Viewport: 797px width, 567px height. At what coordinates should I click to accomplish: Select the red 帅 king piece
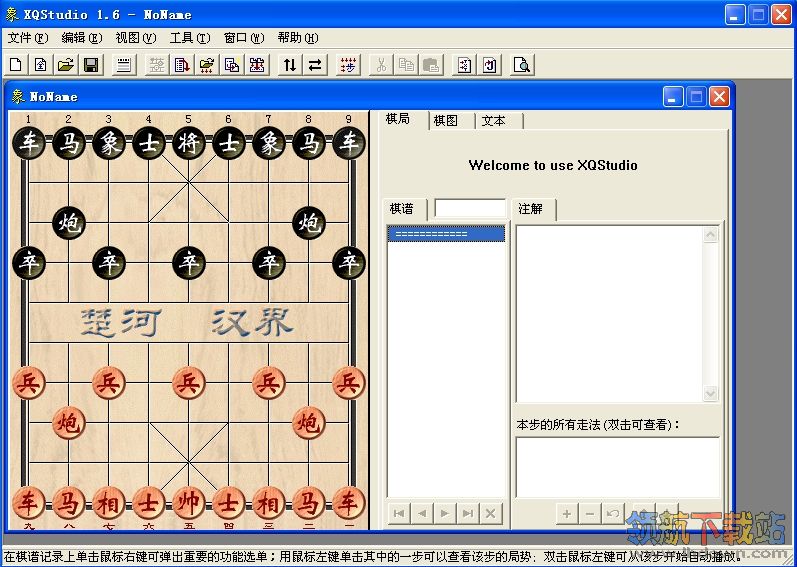[189, 503]
